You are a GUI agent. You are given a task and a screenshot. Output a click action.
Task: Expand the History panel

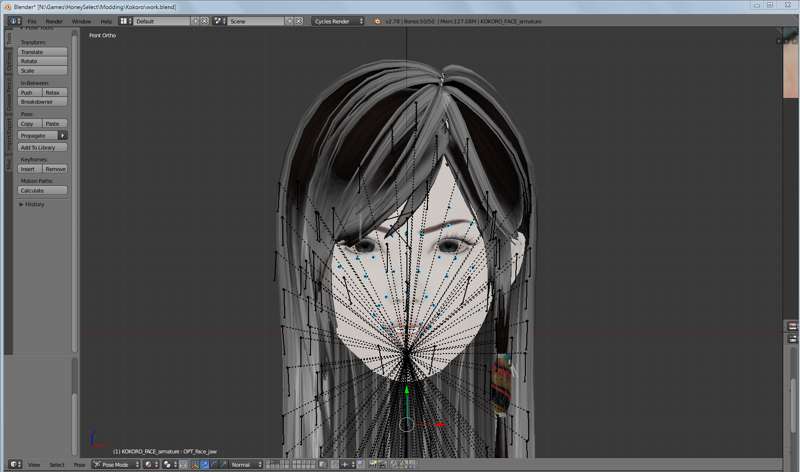coord(32,204)
